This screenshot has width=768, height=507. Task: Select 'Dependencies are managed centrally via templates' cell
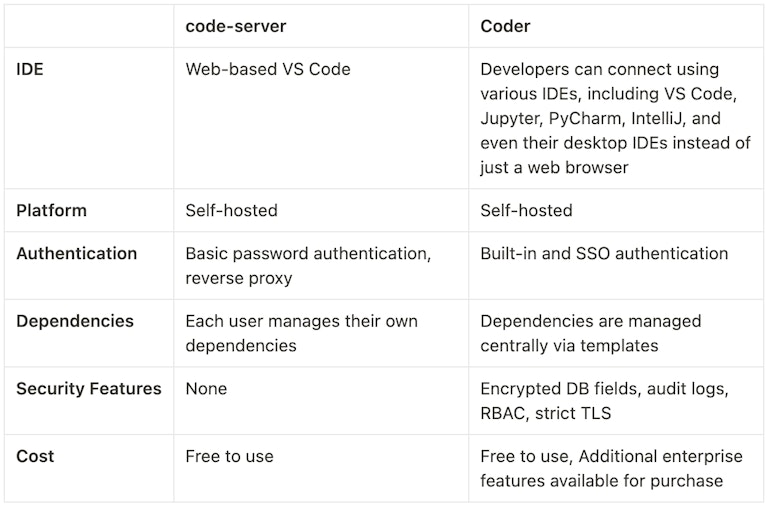(x=590, y=333)
